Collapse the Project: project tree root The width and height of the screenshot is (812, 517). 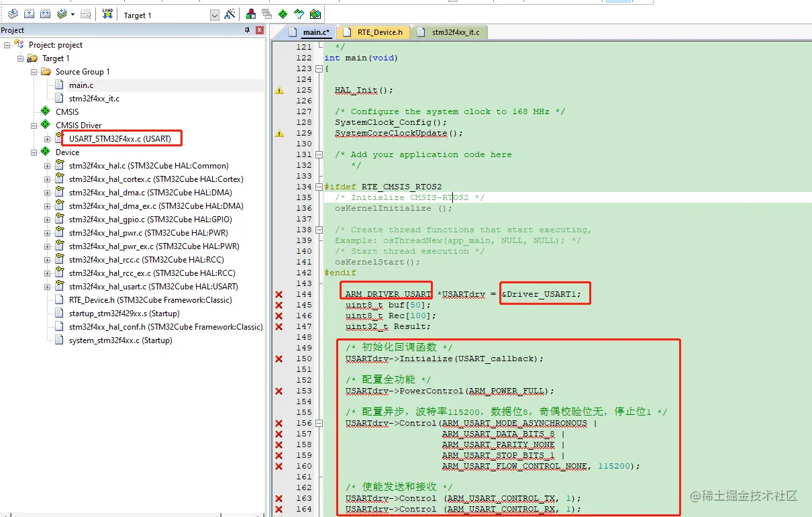coord(7,45)
